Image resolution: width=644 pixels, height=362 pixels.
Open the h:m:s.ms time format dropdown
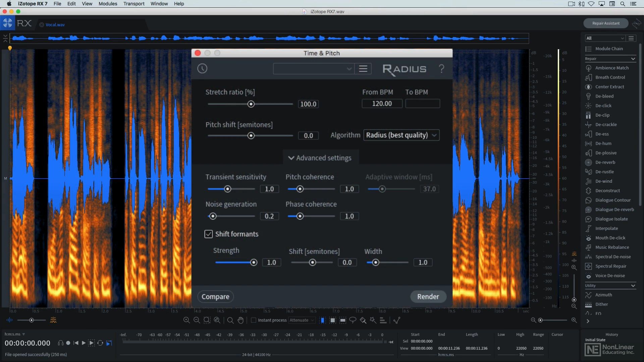(x=15, y=334)
